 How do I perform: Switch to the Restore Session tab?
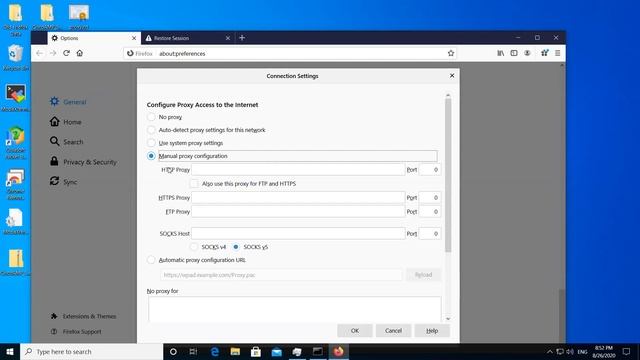coord(188,38)
